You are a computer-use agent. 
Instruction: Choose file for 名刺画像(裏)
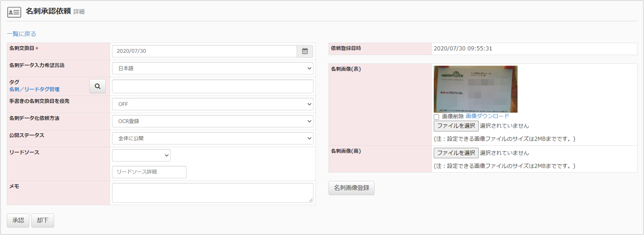coord(456,153)
